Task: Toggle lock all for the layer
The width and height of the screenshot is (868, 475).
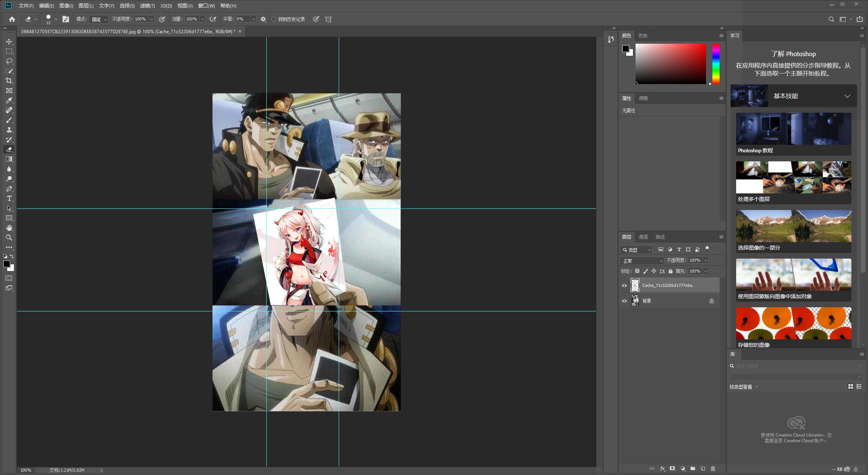Action: [x=671, y=271]
